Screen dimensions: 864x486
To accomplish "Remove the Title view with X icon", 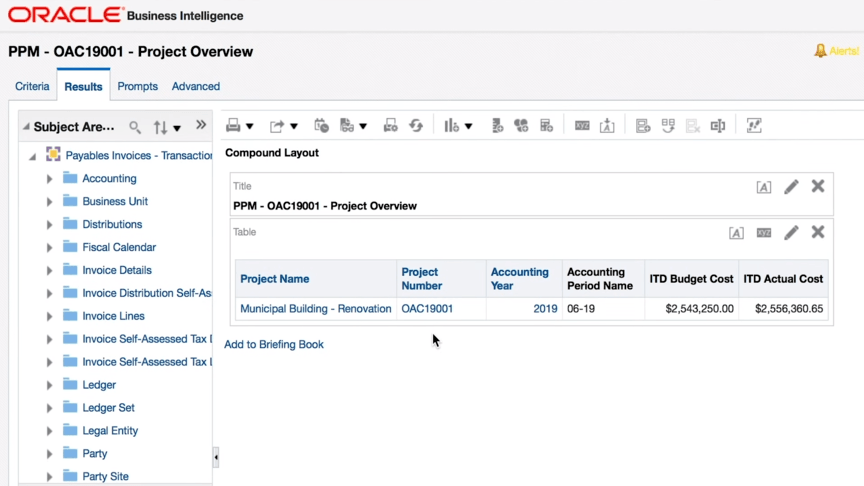I will [x=818, y=186].
